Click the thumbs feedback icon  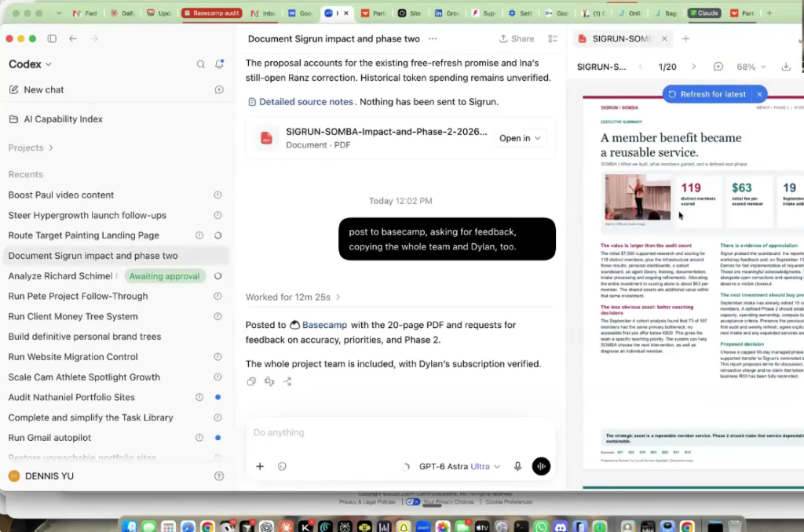(269, 381)
